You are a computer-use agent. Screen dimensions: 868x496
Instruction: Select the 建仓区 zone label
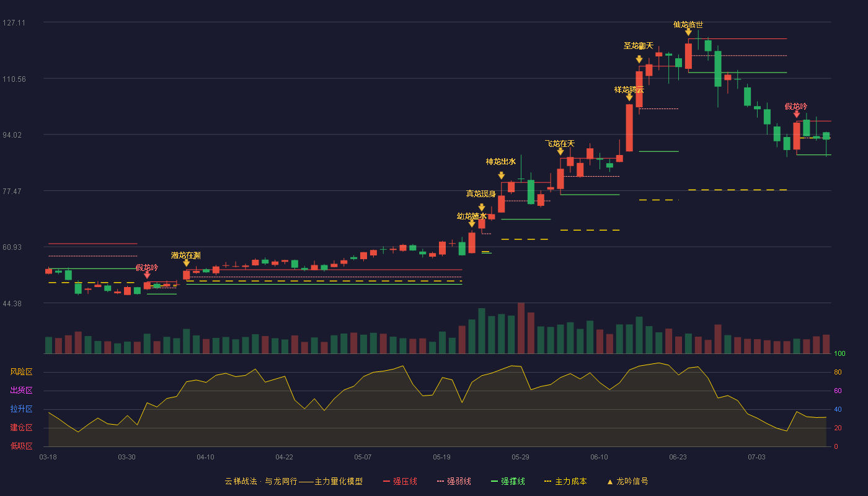[x=21, y=428]
